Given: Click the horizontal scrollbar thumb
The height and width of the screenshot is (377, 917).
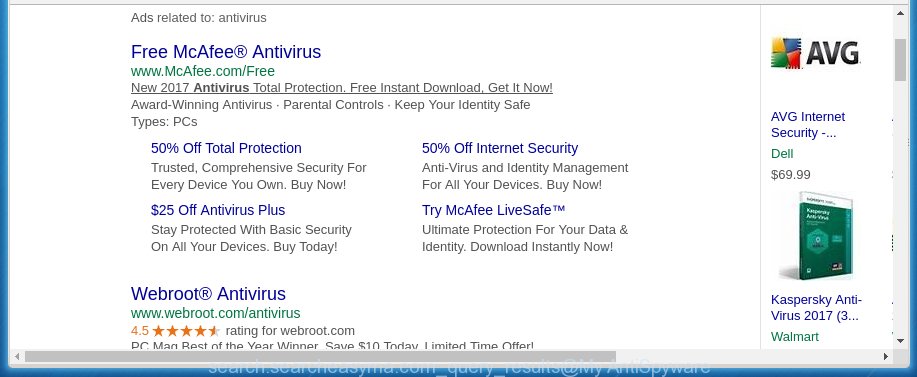Looking at the screenshot, I should [320, 356].
